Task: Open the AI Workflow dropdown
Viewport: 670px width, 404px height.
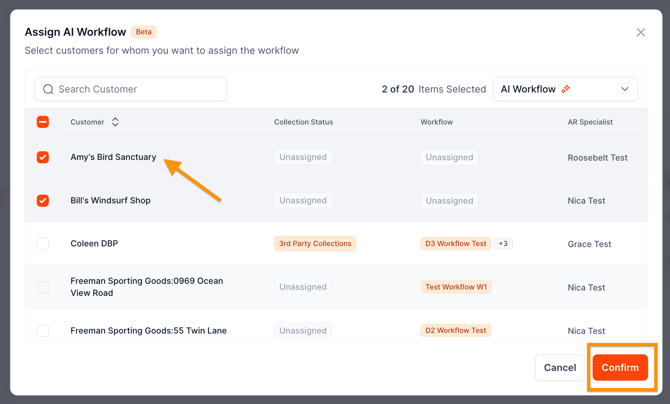Action: tap(565, 89)
